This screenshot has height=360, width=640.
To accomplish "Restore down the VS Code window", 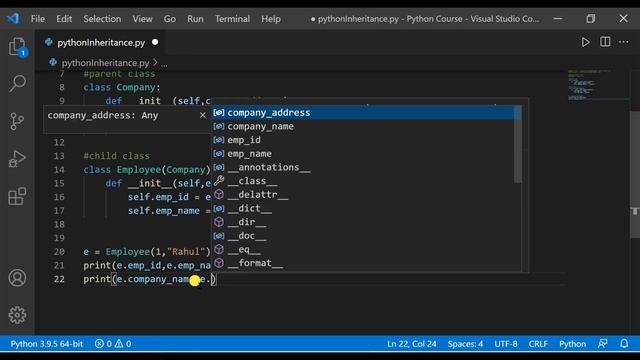I will tap(590, 18).
